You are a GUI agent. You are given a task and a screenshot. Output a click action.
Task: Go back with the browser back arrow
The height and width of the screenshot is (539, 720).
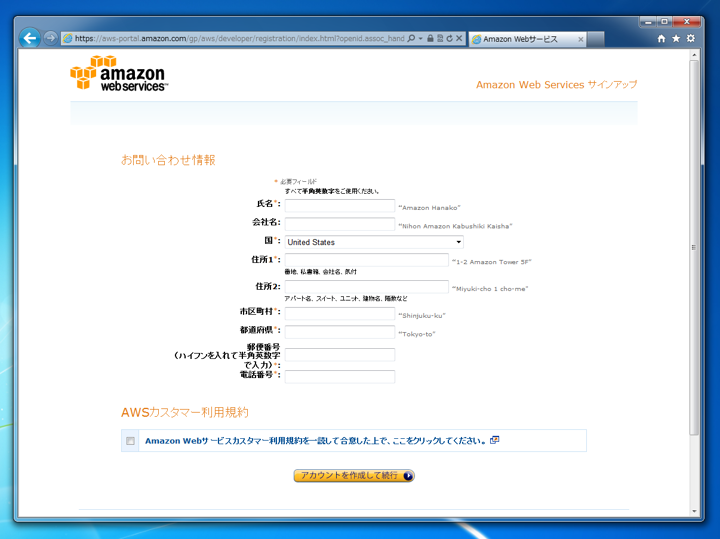[x=30, y=38]
